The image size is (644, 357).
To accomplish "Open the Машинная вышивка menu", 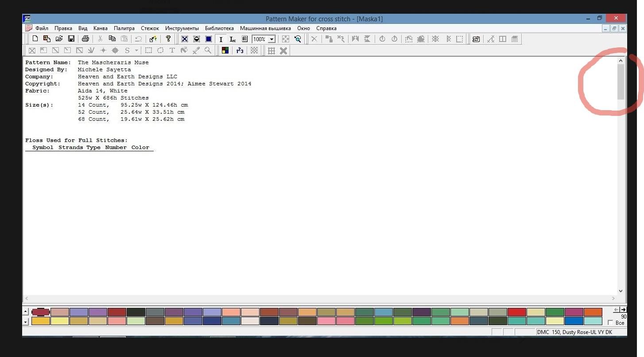I will [x=265, y=28].
